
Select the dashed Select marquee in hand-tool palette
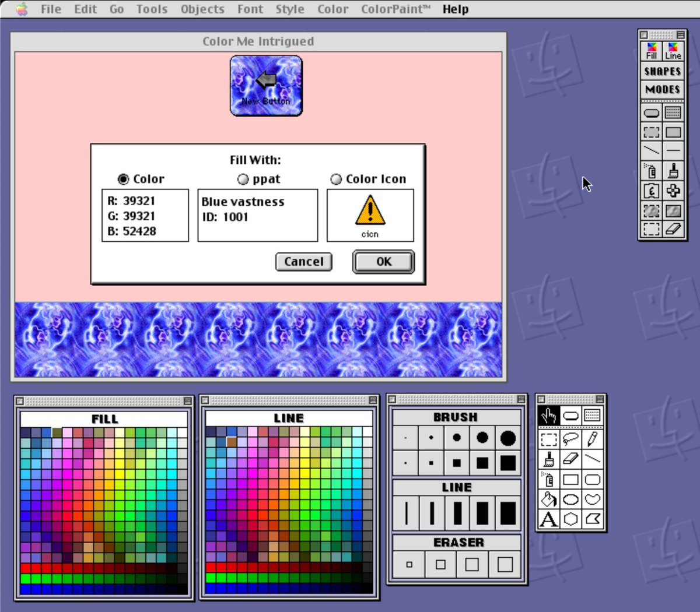click(548, 438)
